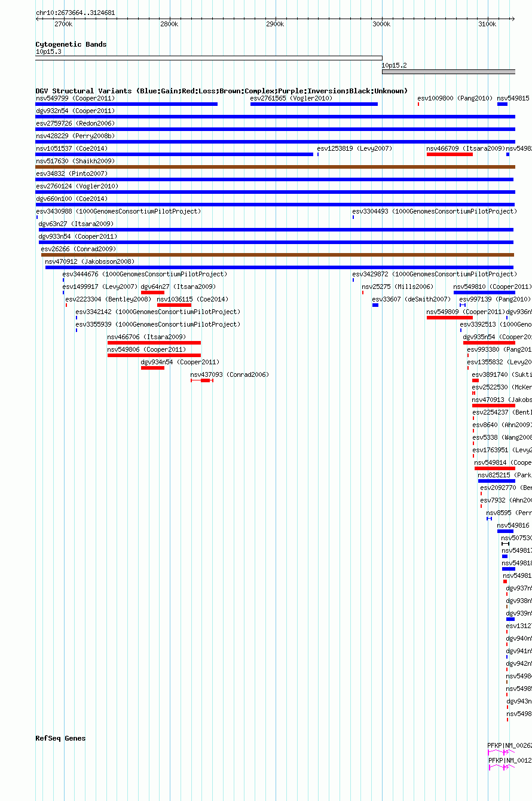Open the RefSeq Genes track title
Viewport: 532px width, 801px height.
click(x=60, y=738)
